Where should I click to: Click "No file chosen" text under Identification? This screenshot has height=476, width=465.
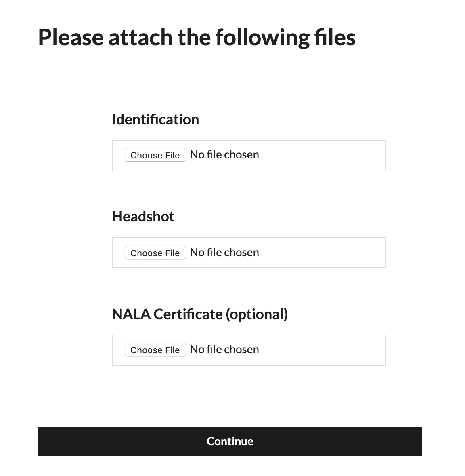[224, 155]
